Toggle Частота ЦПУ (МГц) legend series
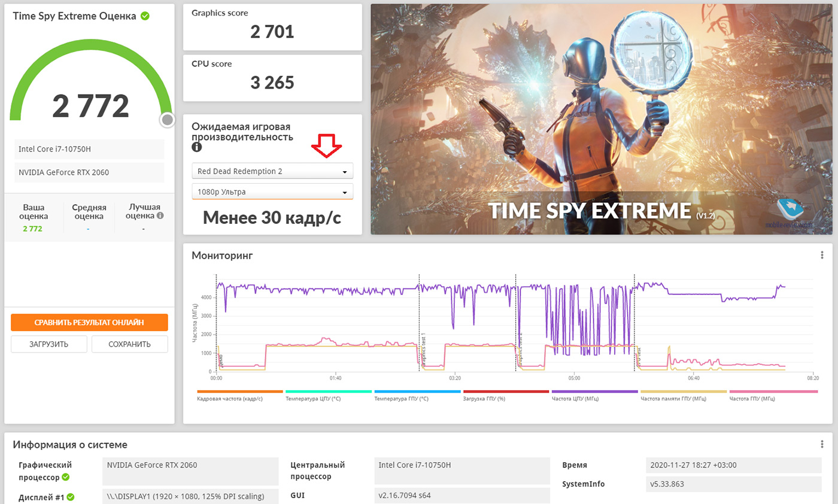 [594, 395]
